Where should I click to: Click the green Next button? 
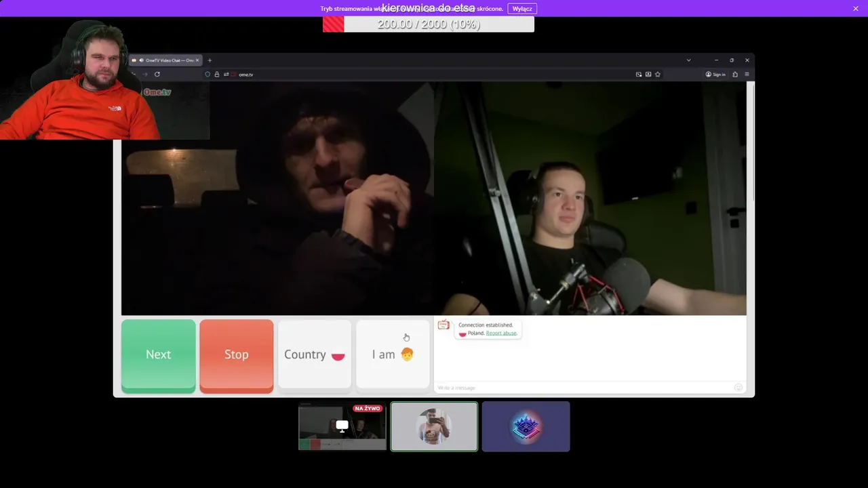click(159, 356)
